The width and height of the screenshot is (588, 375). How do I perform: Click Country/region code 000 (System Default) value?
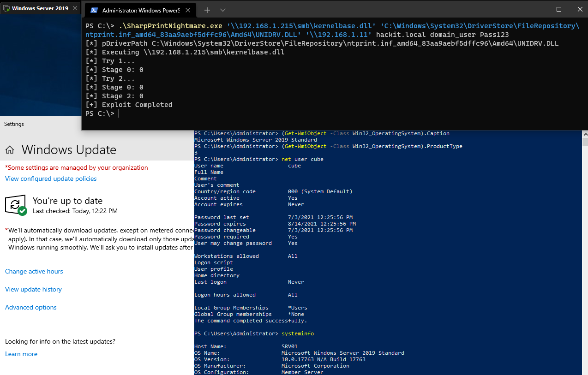[320, 191]
